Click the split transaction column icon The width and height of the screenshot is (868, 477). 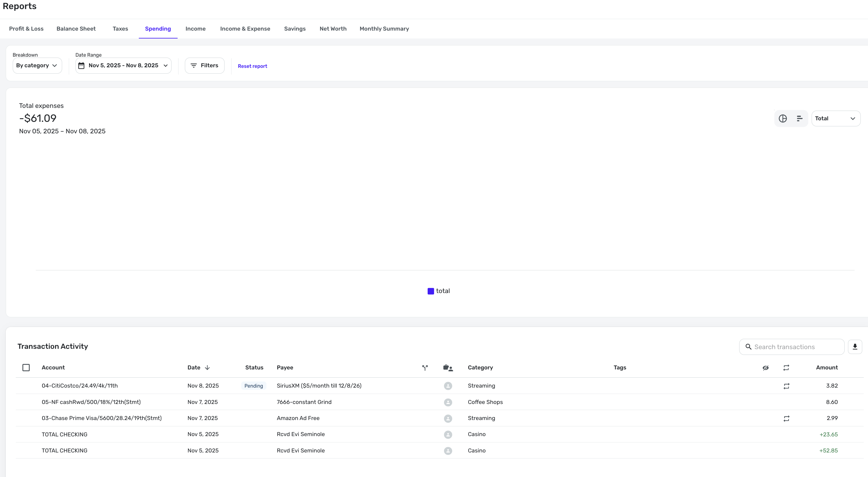(x=425, y=368)
